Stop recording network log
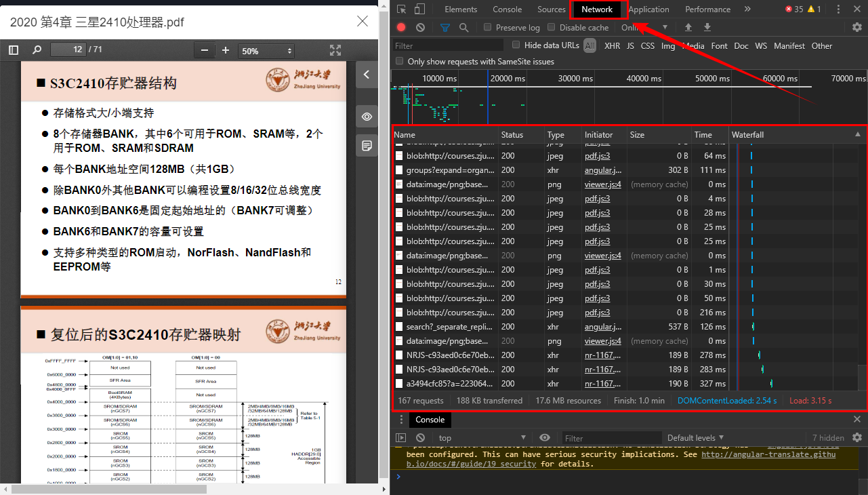 (x=401, y=27)
